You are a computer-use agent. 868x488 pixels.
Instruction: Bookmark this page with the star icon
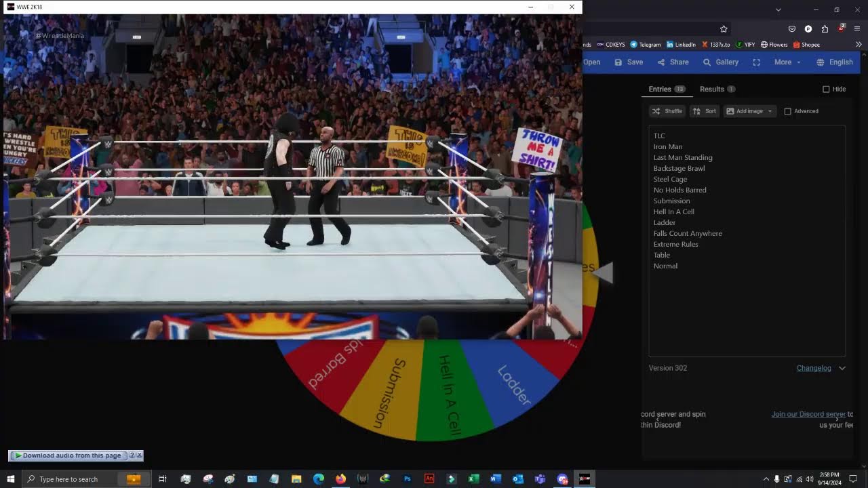click(724, 29)
